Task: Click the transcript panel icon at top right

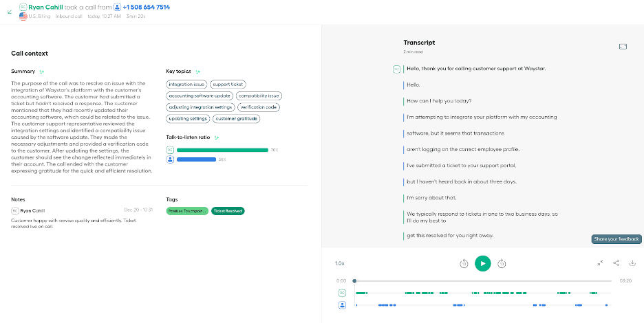Action: click(x=623, y=47)
